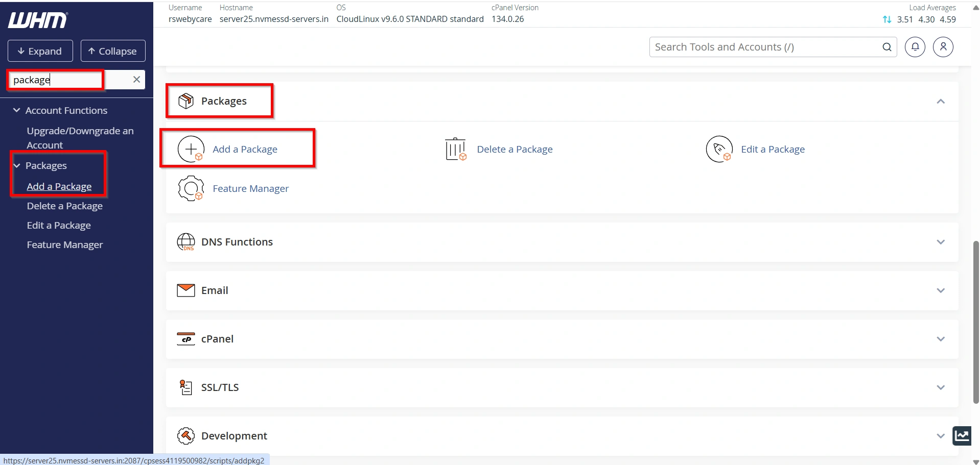Screen dimensions: 980x465
Task: Select Upgrade/Downgrade an Account in sidebar
Action: (80, 138)
